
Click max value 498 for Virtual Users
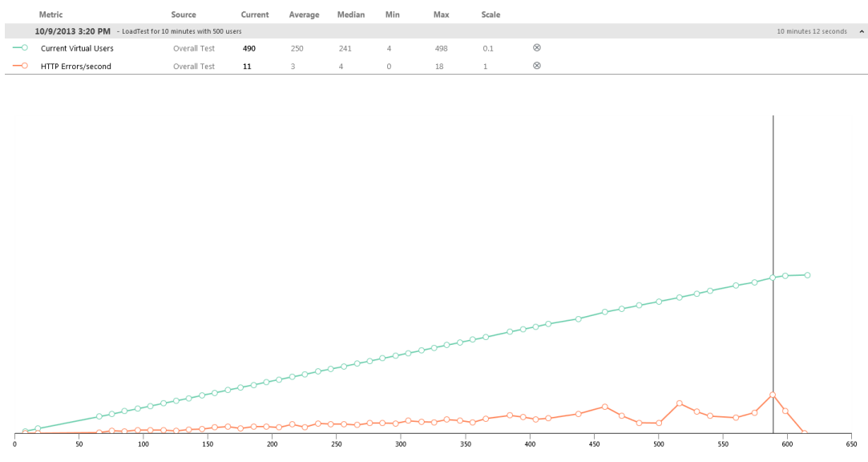coord(441,48)
